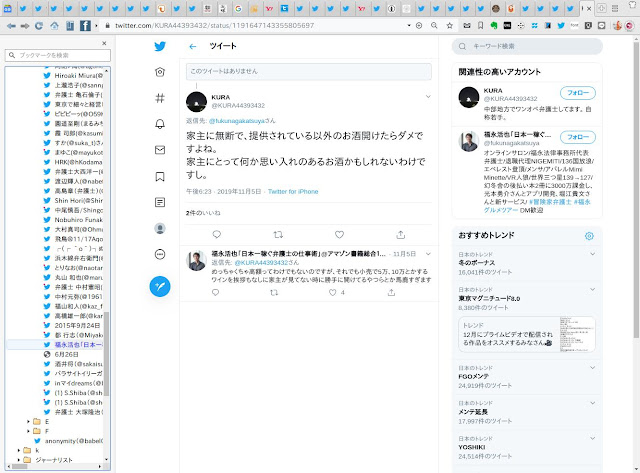Retweet 福永活也's reply tweet
Screen dimensions: 640x473
274,292
